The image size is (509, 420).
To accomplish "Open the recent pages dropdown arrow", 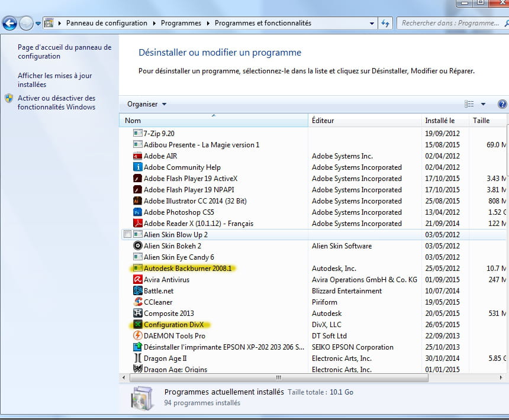I will pyautogui.click(x=38, y=23).
